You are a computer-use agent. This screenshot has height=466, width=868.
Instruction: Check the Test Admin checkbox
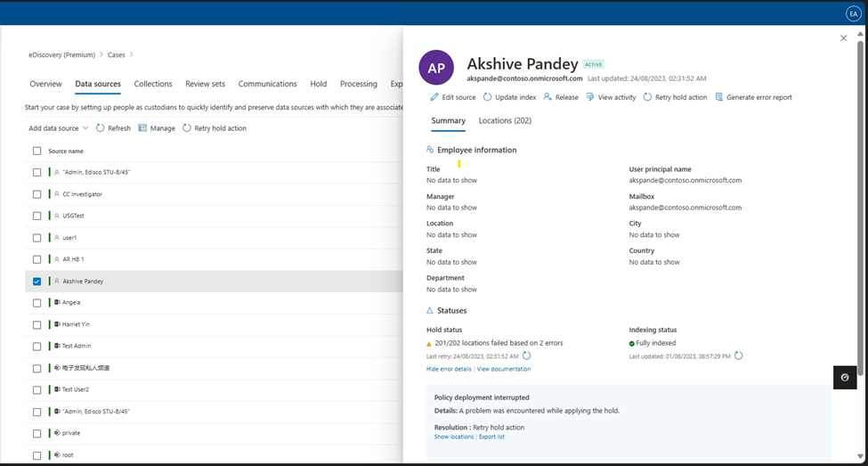pos(37,347)
